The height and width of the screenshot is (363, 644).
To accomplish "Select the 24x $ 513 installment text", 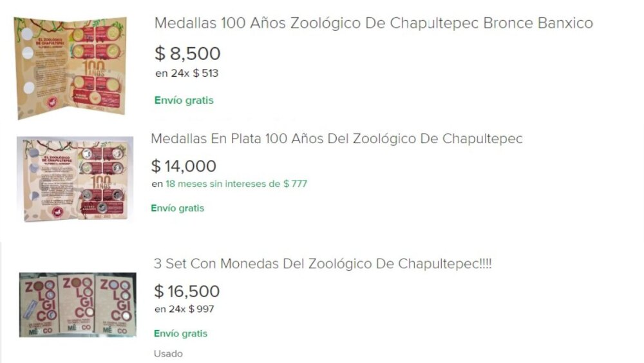I will 187,74.
